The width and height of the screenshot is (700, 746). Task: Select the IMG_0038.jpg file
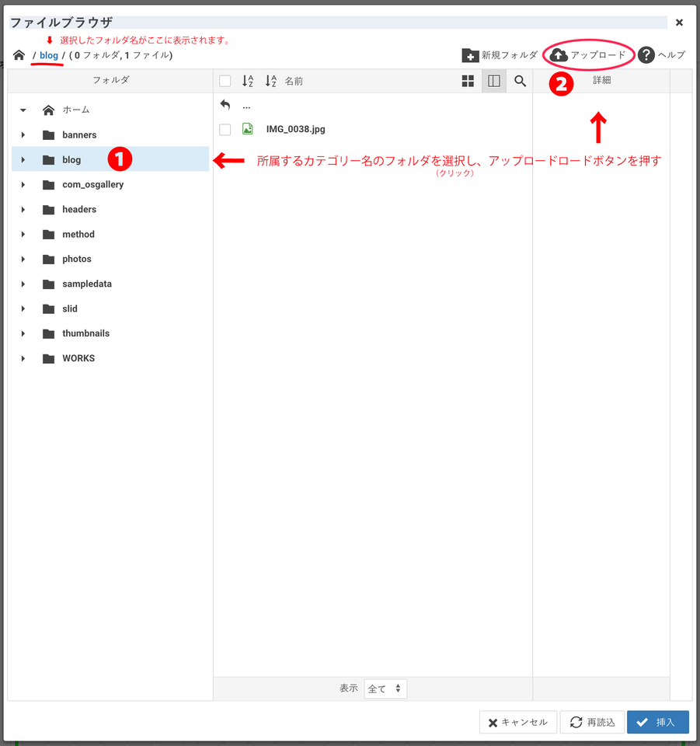[295, 130]
